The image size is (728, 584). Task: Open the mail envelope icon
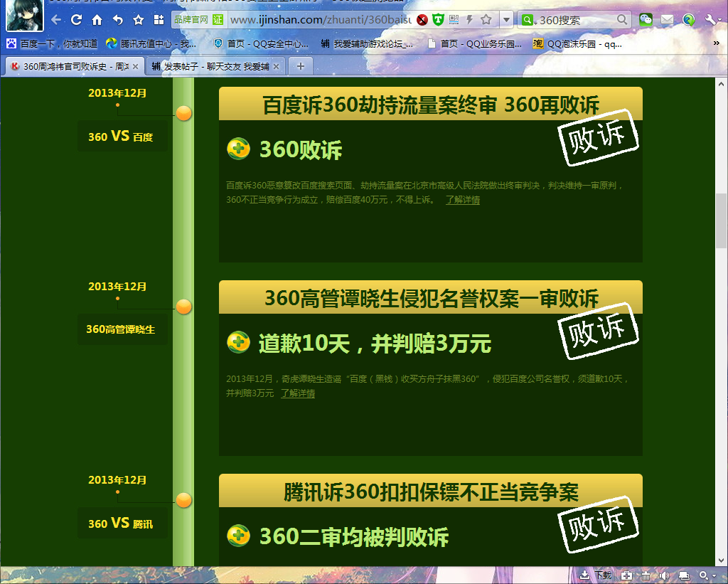click(x=667, y=19)
